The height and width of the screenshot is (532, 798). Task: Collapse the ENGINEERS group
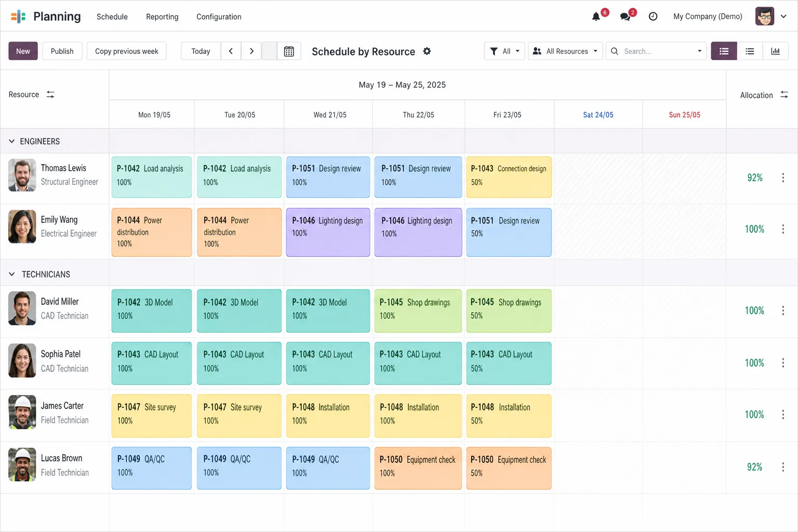click(11, 141)
